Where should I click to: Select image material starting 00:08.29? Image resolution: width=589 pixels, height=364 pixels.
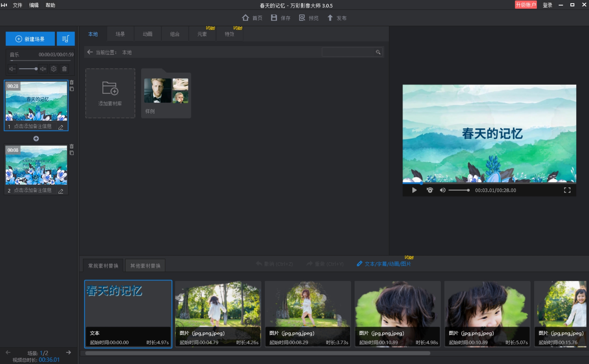308,314
